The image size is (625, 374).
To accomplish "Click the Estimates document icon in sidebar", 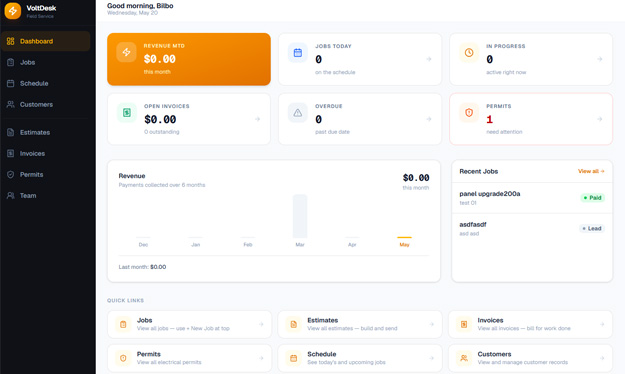I will point(11,132).
